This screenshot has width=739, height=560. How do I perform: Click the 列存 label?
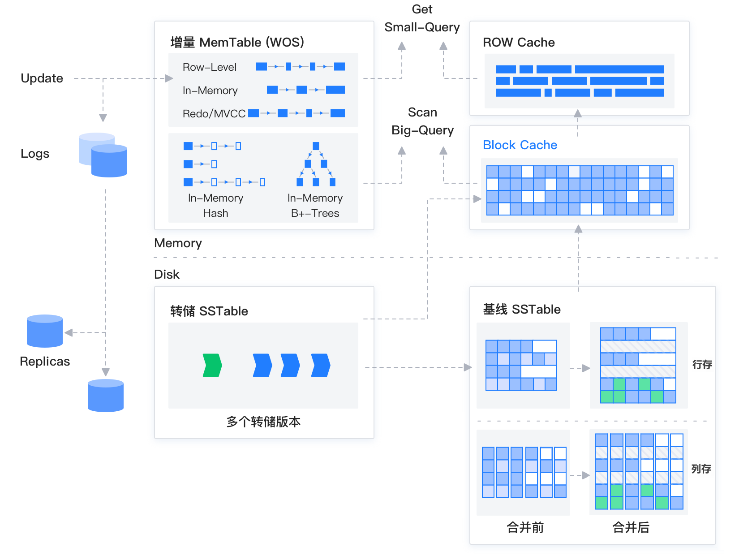[701, 469]
